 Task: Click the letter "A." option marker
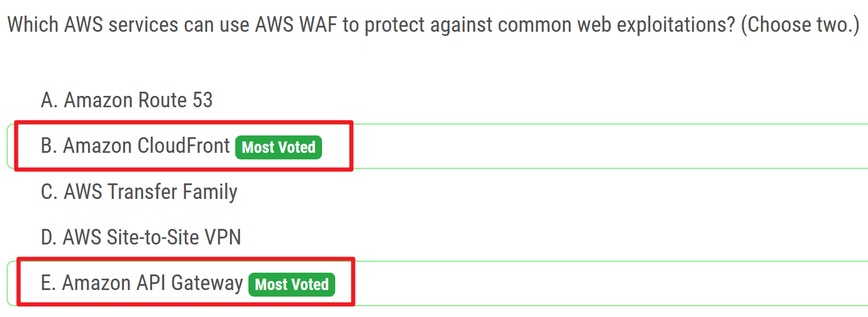click(49, 100)
